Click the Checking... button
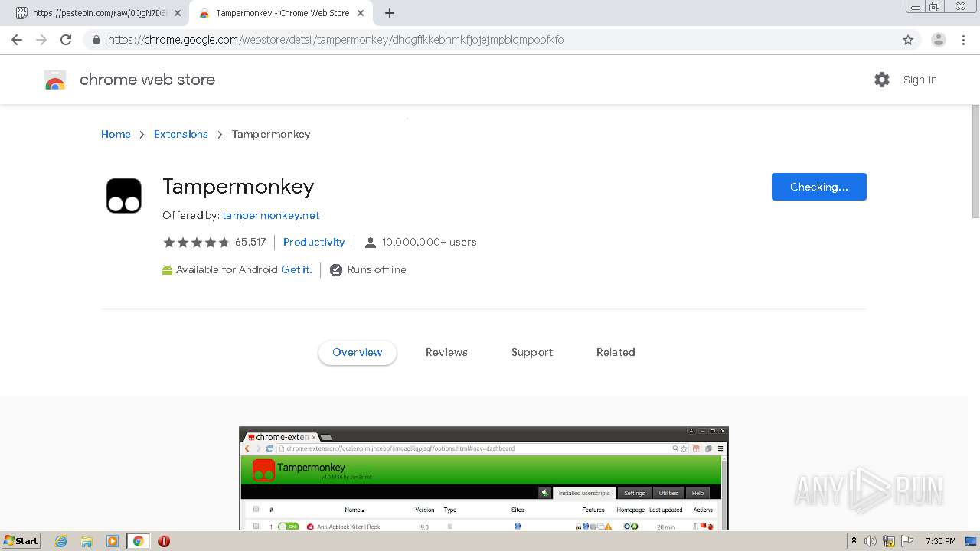 pyautogui.click(x=819, y=187)
